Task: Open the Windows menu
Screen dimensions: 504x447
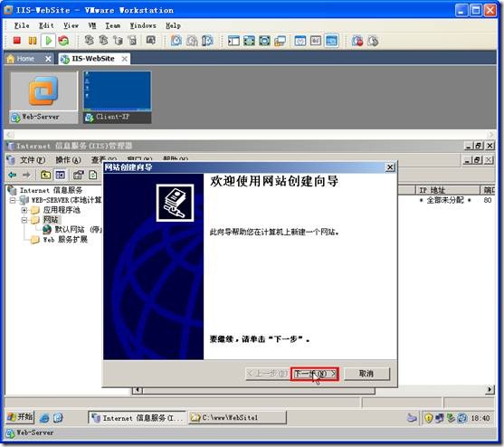Action: (143, 25)
